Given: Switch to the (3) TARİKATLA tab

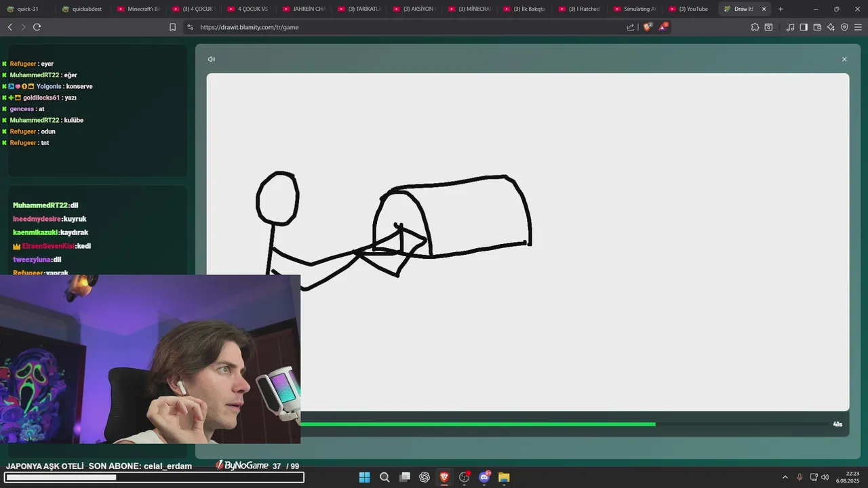Looking at the screenshot, I should click(x=359, y=9).
